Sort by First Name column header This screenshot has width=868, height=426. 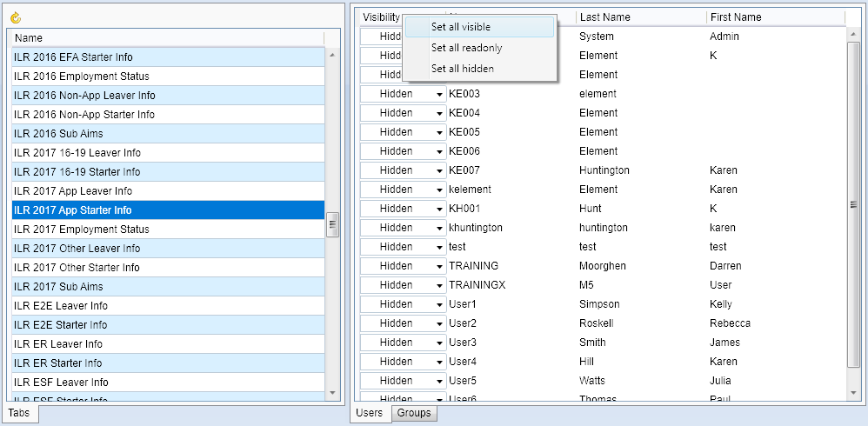(774, 17)
